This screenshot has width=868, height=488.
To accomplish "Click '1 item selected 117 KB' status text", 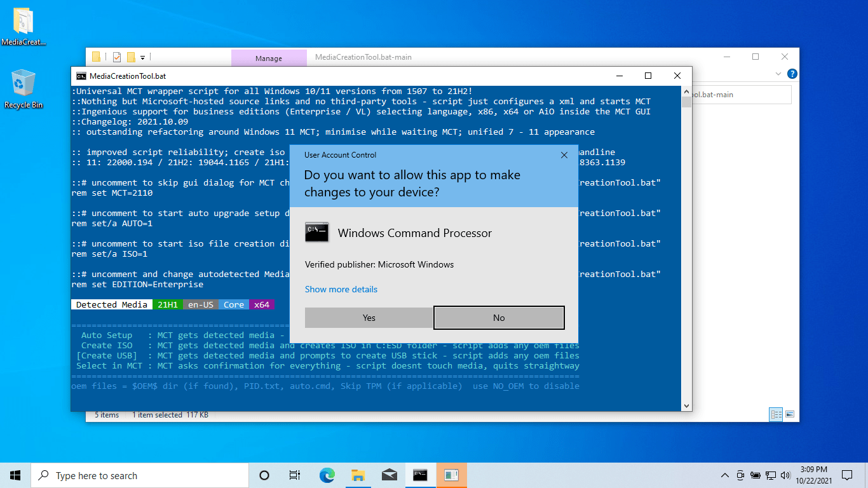I will [170, 415].
